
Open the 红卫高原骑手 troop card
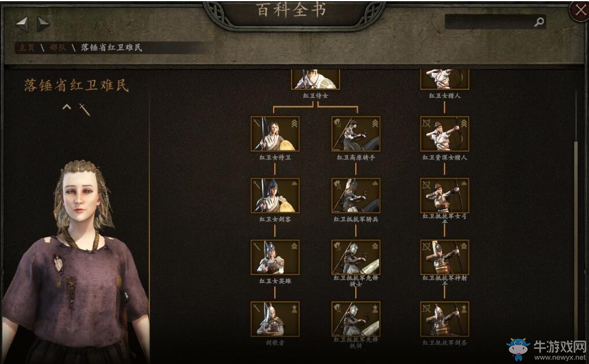click(x=356, y=134)
